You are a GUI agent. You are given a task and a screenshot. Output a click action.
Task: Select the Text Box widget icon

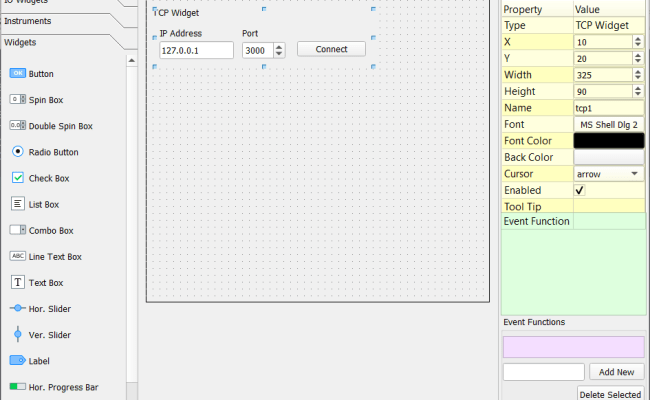point(17,282)
